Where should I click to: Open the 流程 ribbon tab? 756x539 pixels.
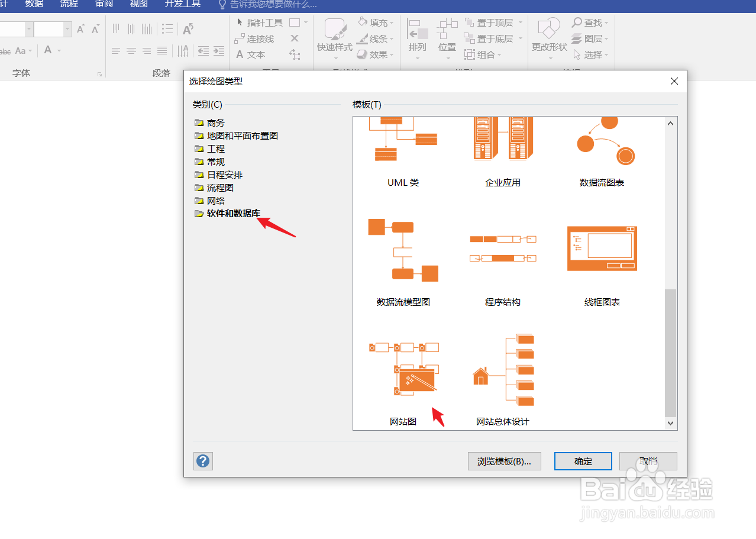point(69,4)
